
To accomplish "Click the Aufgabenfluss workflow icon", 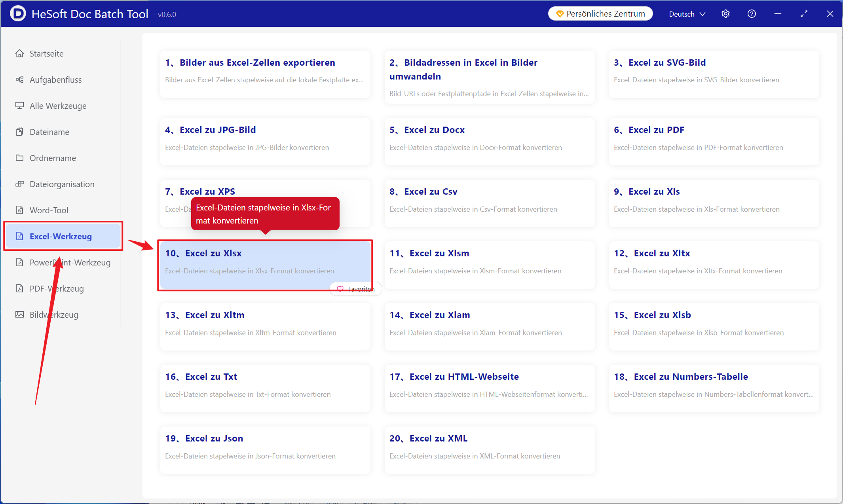I will (19, 80).
